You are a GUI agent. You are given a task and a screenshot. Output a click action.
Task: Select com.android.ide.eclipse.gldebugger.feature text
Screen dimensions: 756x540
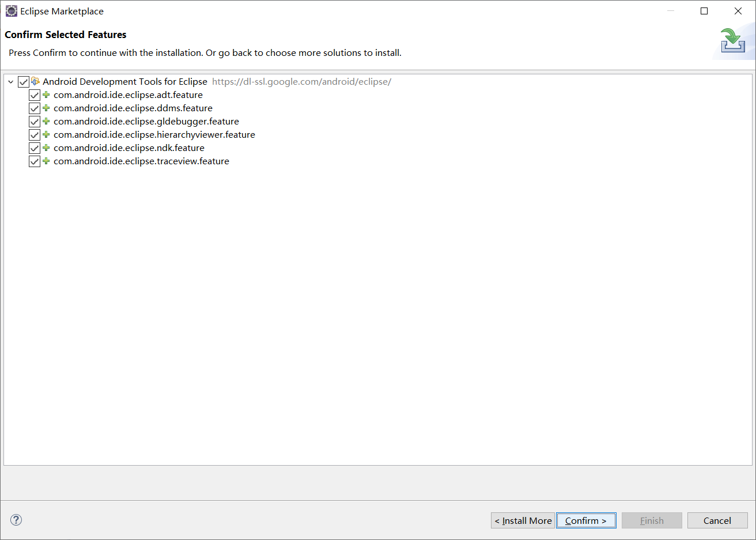point(146,121)
